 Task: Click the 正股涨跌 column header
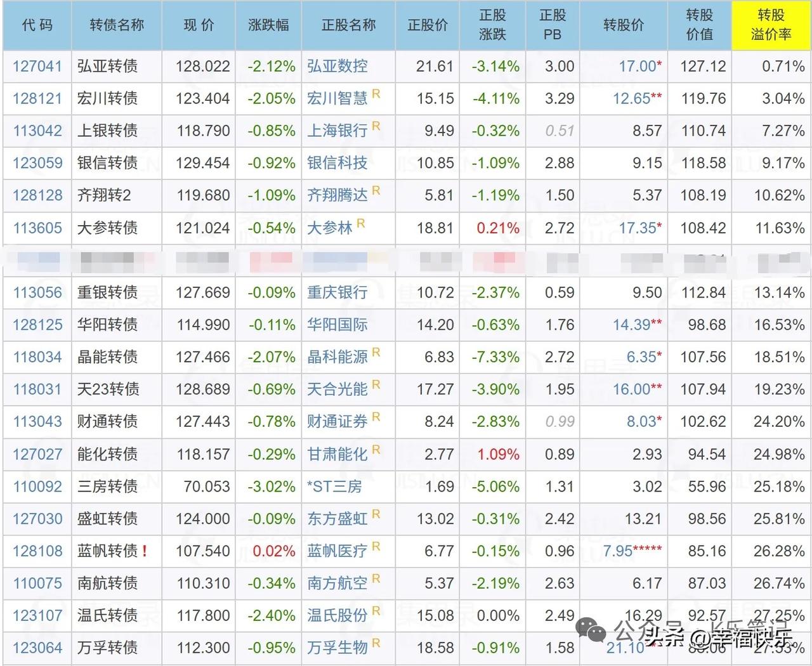click(493, 25)
